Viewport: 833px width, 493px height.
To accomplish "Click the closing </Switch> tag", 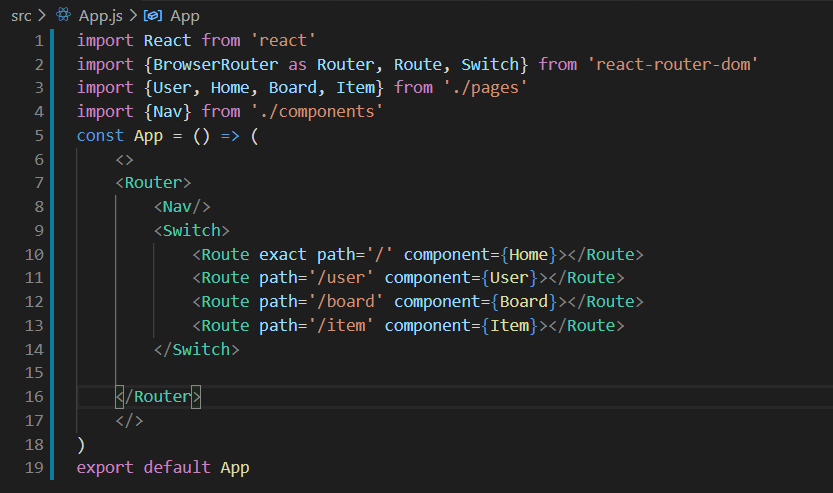I will click(197, 349).
